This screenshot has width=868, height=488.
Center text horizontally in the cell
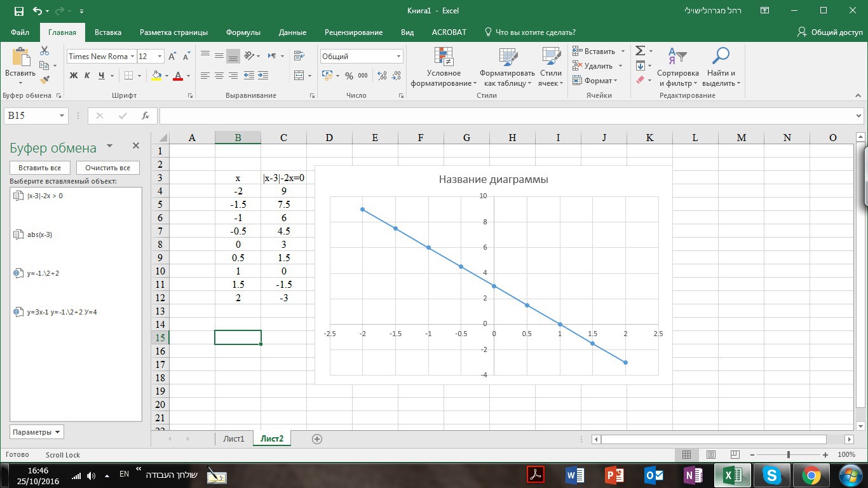(219, 76)
